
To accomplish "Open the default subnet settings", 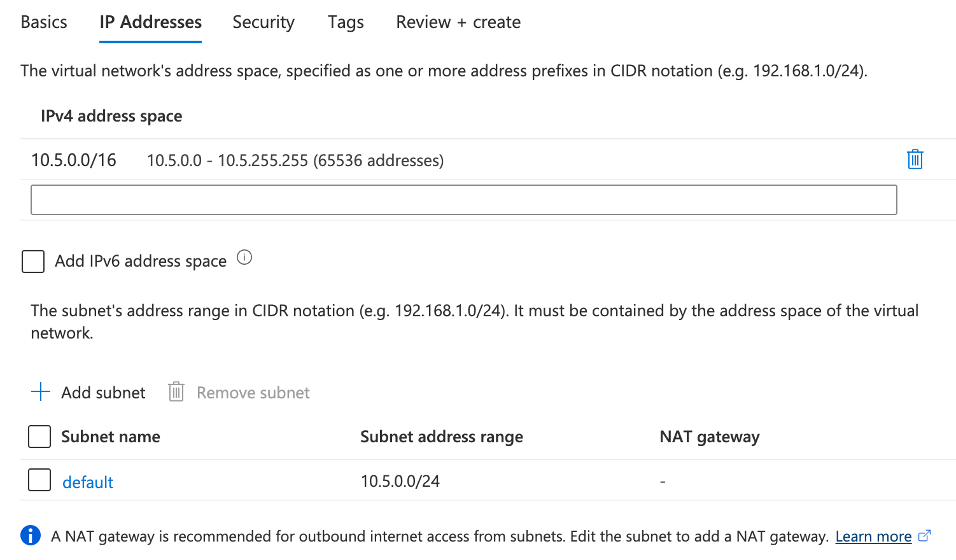I will [87, 482].
